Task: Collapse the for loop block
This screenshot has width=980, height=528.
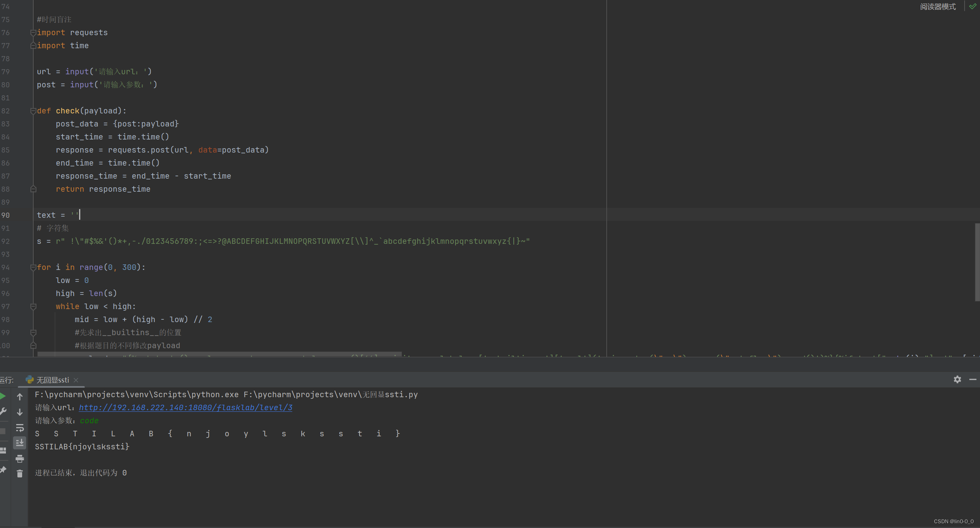Action: point(33,268)
